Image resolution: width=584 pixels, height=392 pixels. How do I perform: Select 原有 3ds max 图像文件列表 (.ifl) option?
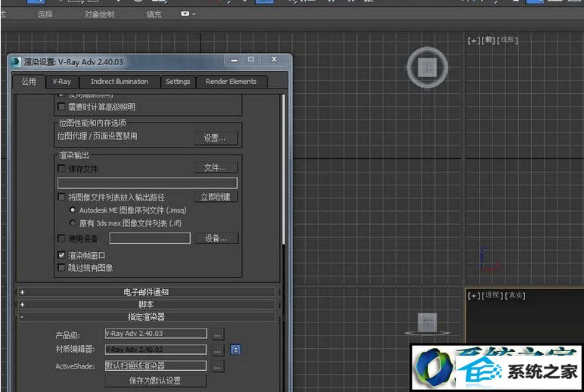(x=73, y=222)
